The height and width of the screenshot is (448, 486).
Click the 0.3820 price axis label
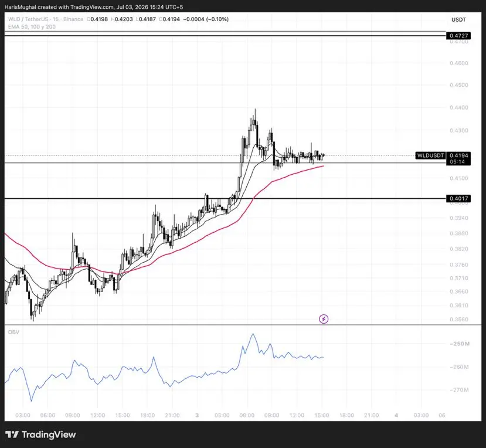(458, 249)
